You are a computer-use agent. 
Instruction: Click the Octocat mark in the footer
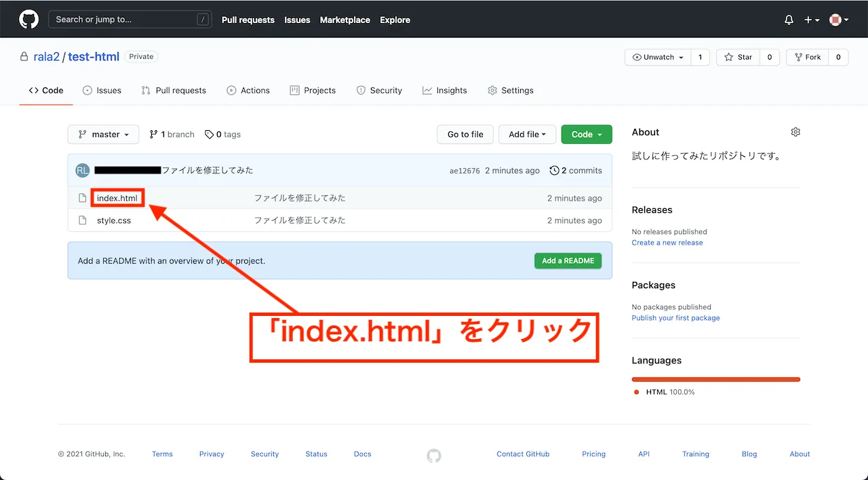tap(433, 456)
